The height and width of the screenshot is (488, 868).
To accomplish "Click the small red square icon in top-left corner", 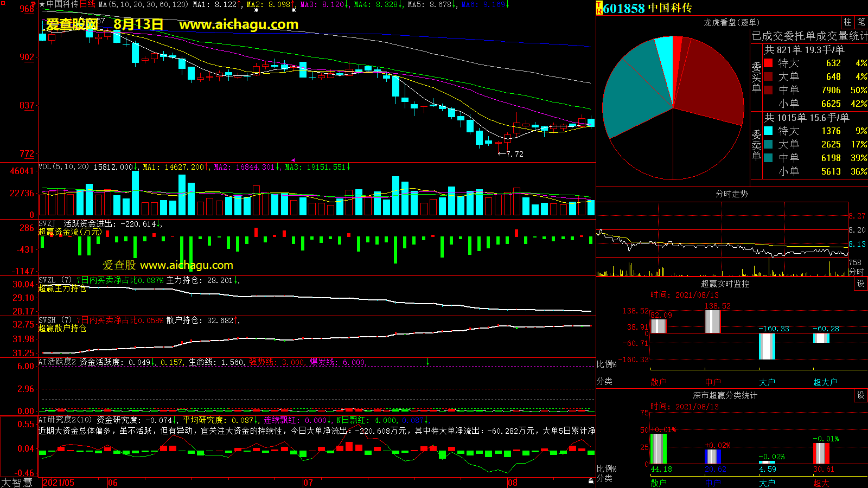I will tap(3, 4).
